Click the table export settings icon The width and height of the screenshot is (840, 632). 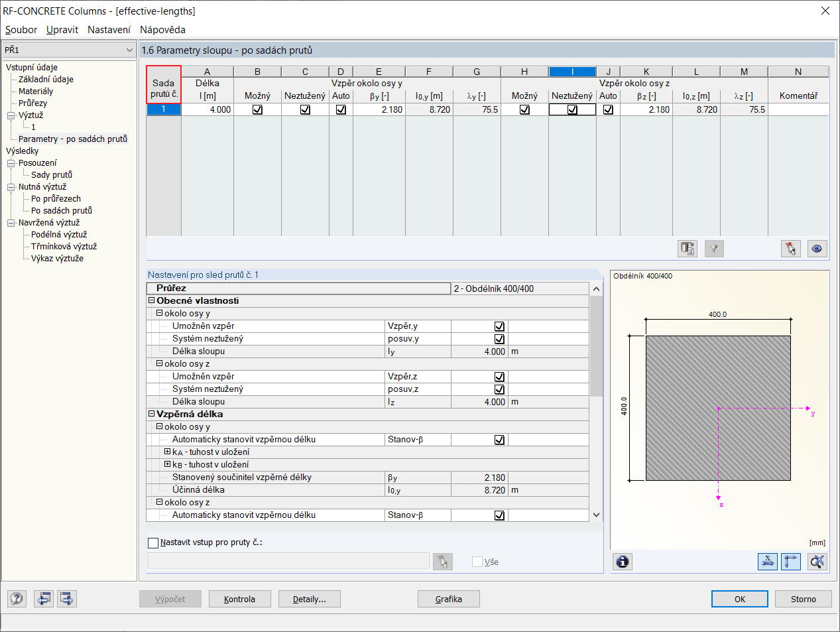(x=687, y=249)
